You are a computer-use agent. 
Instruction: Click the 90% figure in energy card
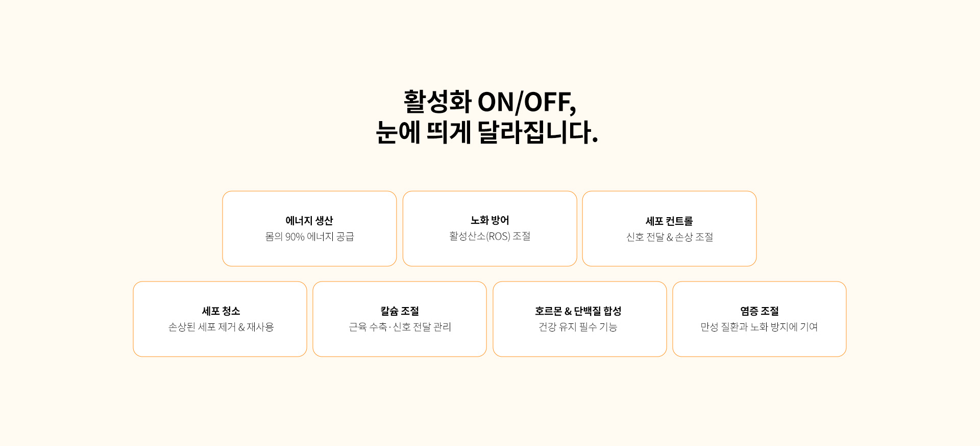click(295, 237)
